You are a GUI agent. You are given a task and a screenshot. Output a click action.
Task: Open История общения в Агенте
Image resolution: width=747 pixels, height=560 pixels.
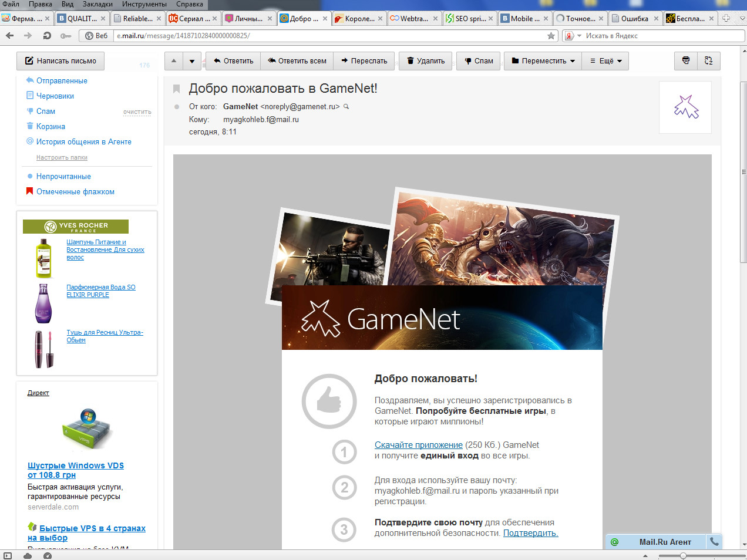coord(83,141)
